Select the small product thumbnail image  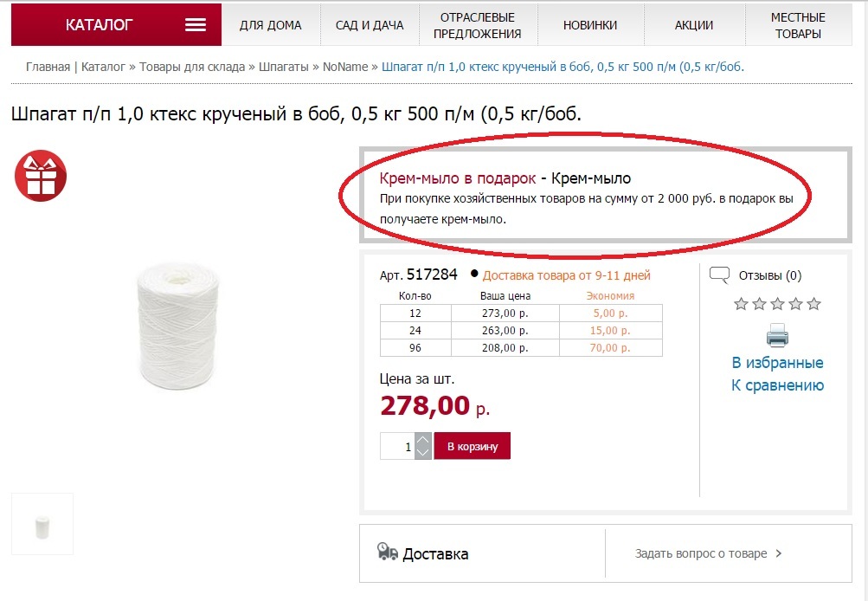pyautogui.click(x=42, y=525)
